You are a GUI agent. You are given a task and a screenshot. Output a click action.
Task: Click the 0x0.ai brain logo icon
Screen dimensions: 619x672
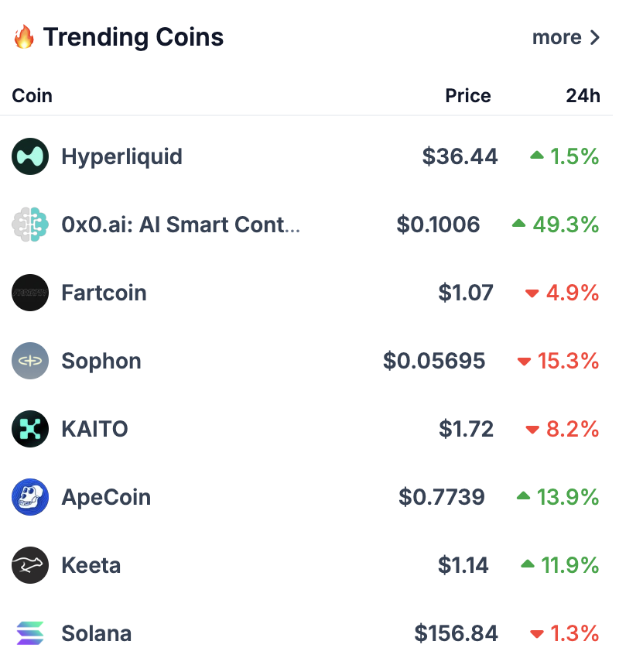[30, 225]
